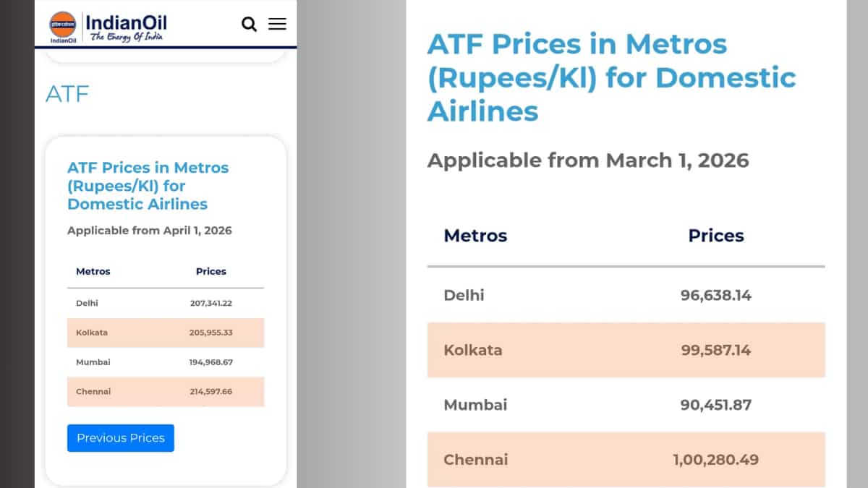This screenshot has width=868, height=488.
Task: Click the Kolkata price 99,587.14
Action: click(x=715, y=350)
